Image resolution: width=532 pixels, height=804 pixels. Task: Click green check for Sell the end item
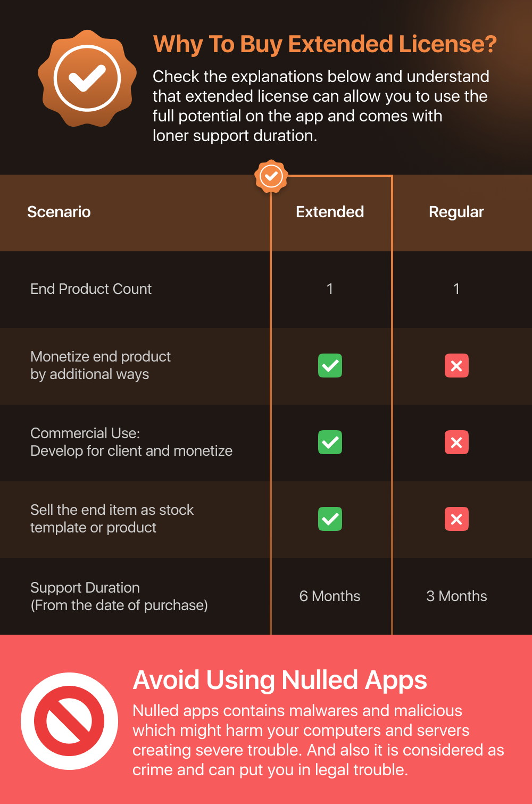point(330,519)
